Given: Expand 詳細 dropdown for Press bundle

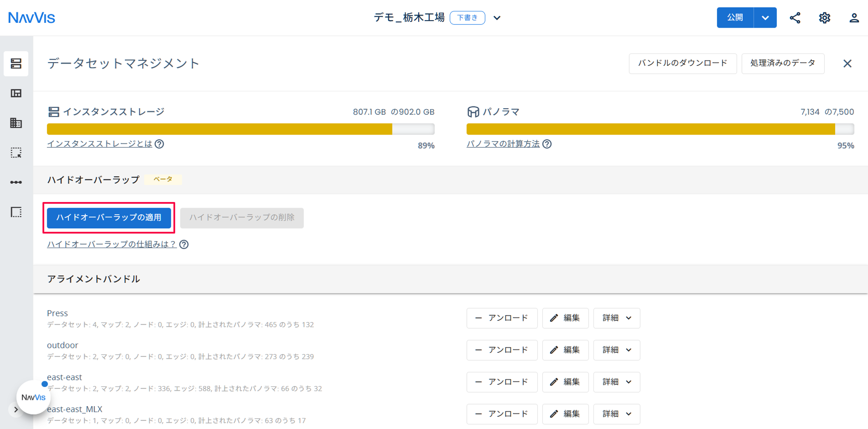Looking at the screenshot, I should [617, 318].
